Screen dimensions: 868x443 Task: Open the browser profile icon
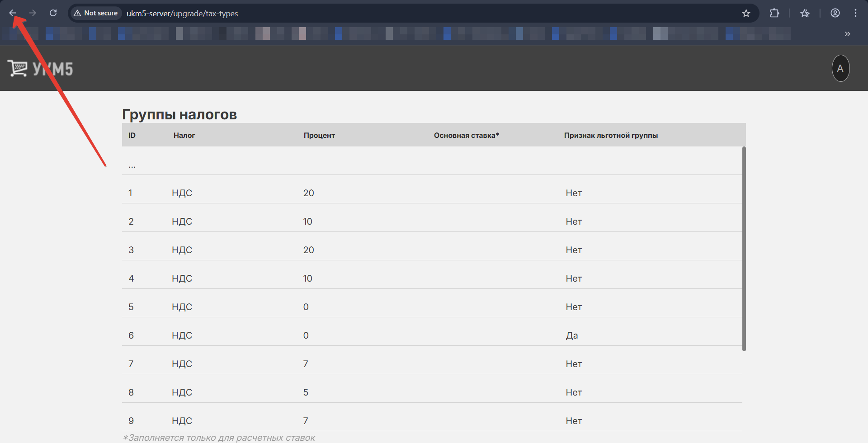click(835, 13)
